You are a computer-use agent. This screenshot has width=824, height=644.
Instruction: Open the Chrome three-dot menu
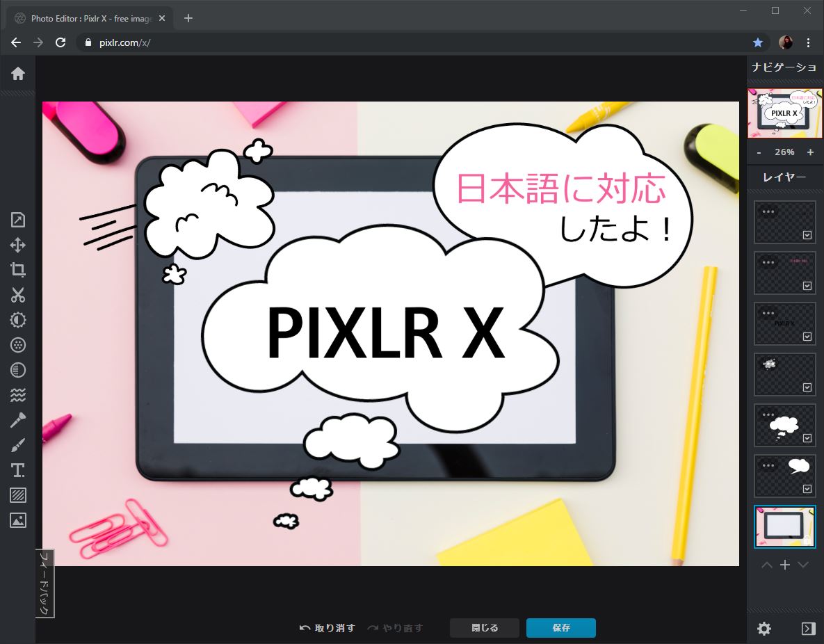[808, 42]
